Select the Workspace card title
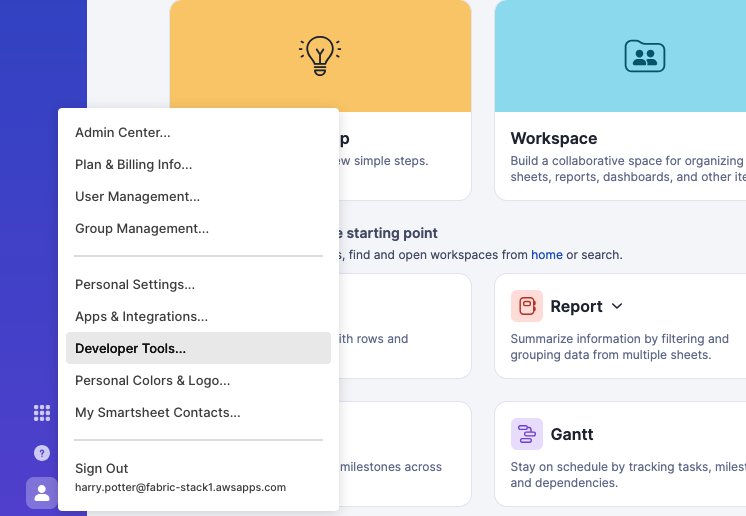 click(554, 138)
